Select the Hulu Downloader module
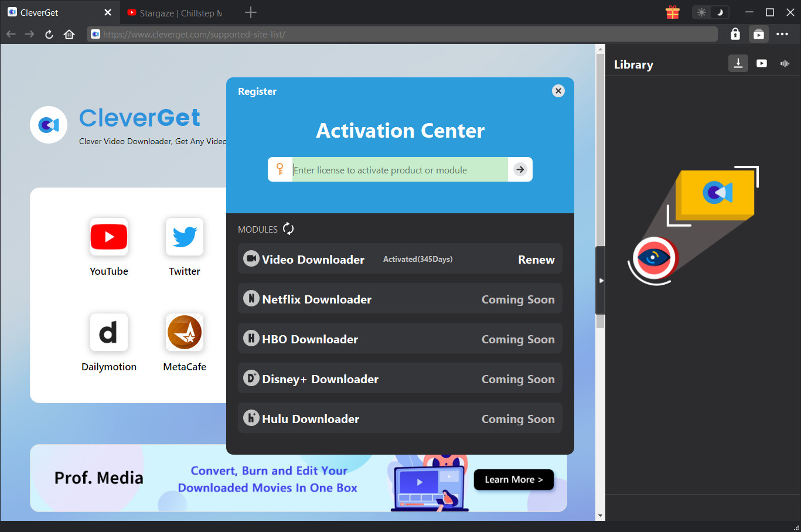Screen dimensions: 801x532 tap(400, 418)
